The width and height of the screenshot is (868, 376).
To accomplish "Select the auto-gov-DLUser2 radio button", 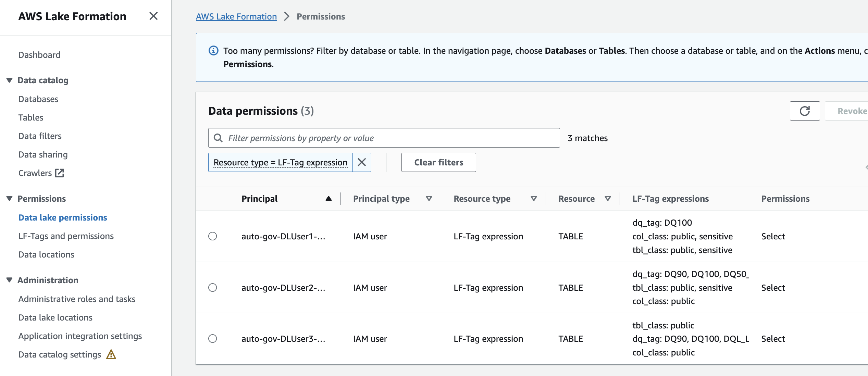I will click(x=213, y=288).
